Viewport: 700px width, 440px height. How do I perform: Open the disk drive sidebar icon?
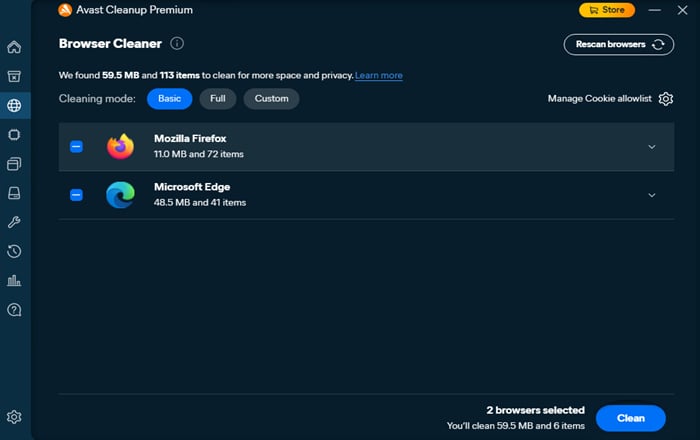pos(14,193)
